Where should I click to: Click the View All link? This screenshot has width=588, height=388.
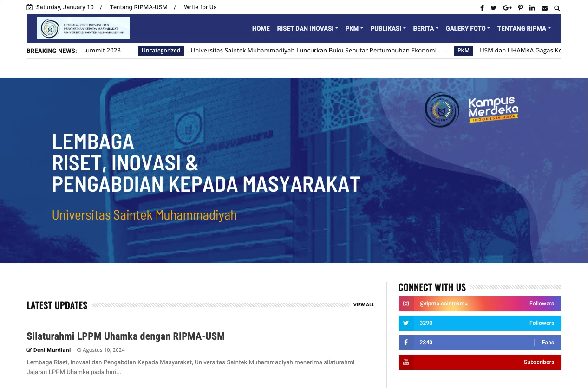[364, 305]
